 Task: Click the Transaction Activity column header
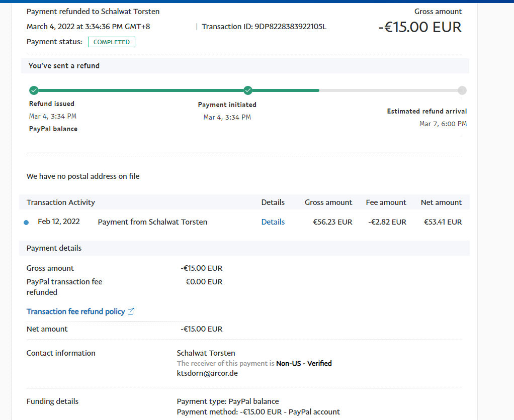[x=61, y=202]
